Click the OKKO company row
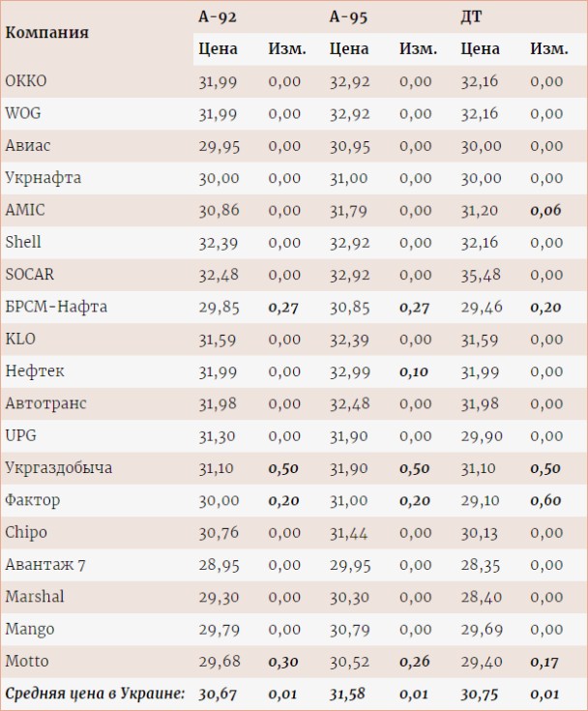 tap(294, 81)
